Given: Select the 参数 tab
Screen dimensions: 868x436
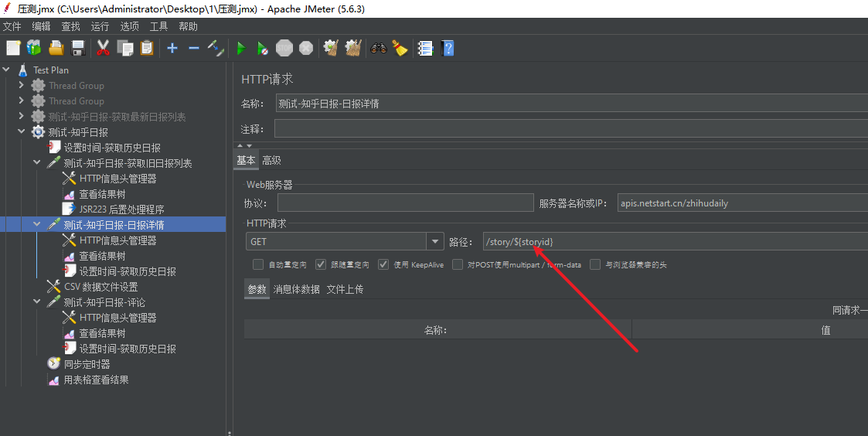Looking at the screenshot, I should click(257, 289).
